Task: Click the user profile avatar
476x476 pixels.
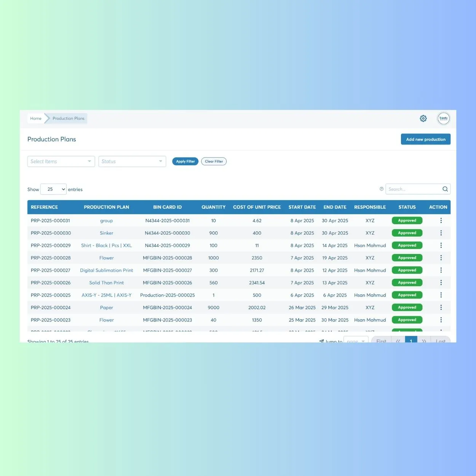Action: pyautogui.click(x=443, y=118)
